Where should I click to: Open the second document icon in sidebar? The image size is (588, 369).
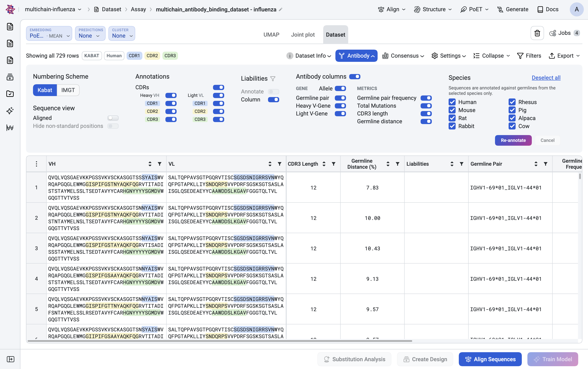[10, 43]
